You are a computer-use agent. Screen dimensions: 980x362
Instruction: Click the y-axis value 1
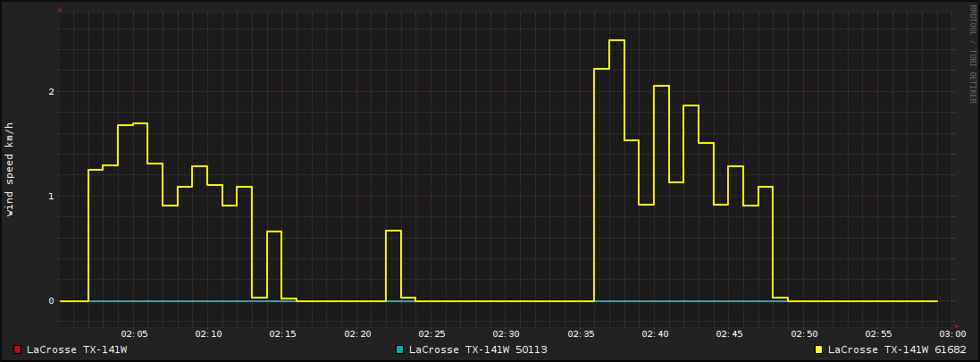52,197
